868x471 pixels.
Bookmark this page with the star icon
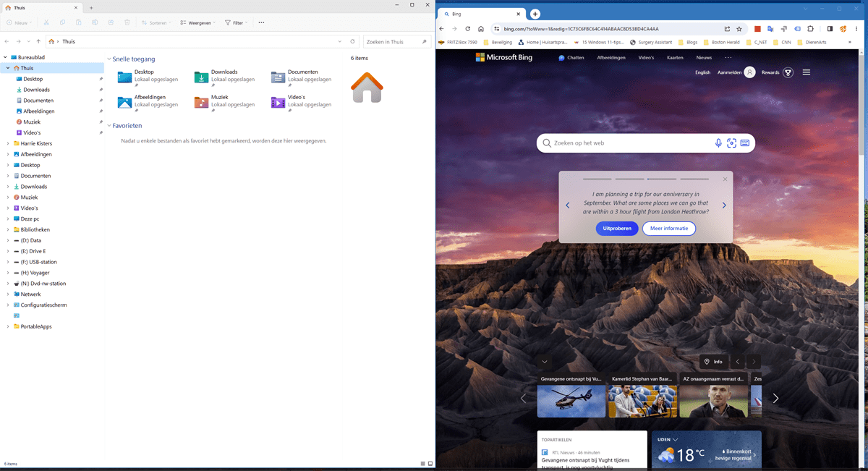[x=739, y=29]
